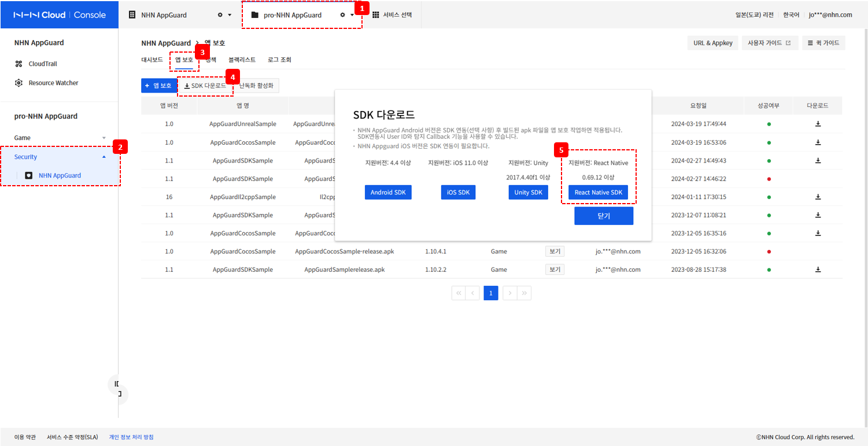Screen dimensions: 868x446
Task: Click the + 앱 보호 button
Action: point(159,86)
